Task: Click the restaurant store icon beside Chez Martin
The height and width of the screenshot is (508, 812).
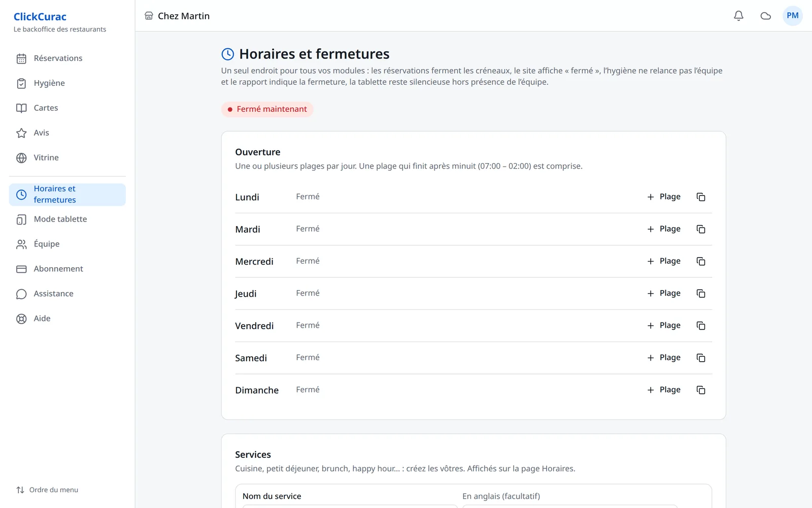Action: pos(149,16)
